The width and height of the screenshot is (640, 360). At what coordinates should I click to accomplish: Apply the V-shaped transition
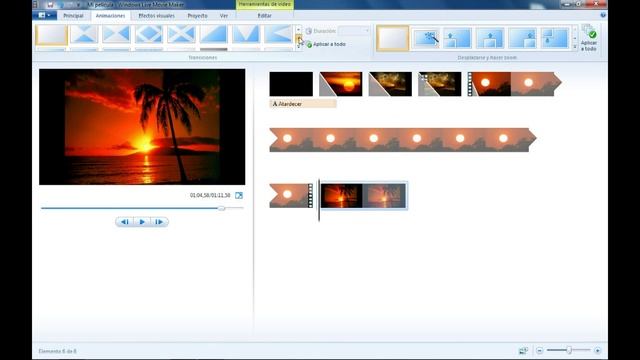[x=246, y=34]
